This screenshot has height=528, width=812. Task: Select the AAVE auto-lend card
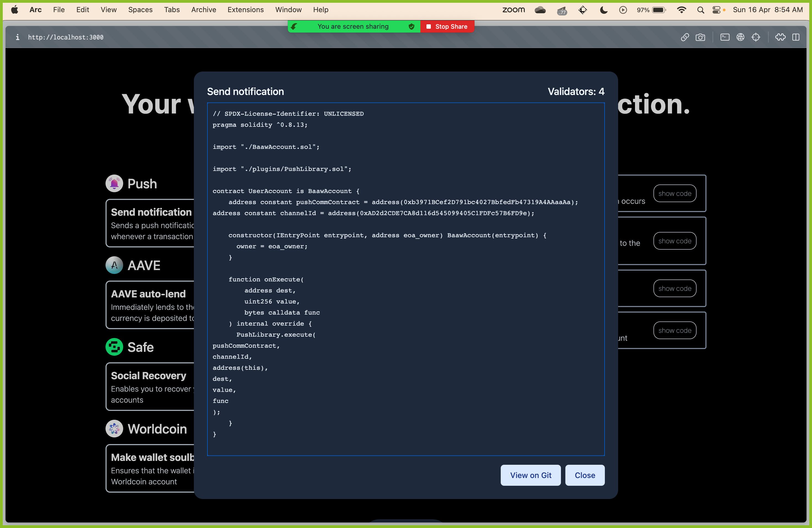[150, 305]
